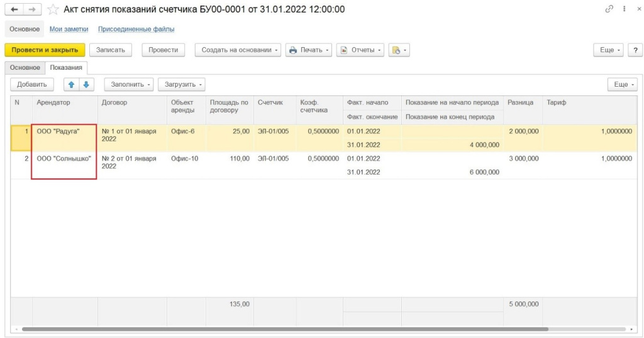This screenshot has width=644, height=338.
Task: Click the horizontal scrollbar below table
Action: (283, 329)
